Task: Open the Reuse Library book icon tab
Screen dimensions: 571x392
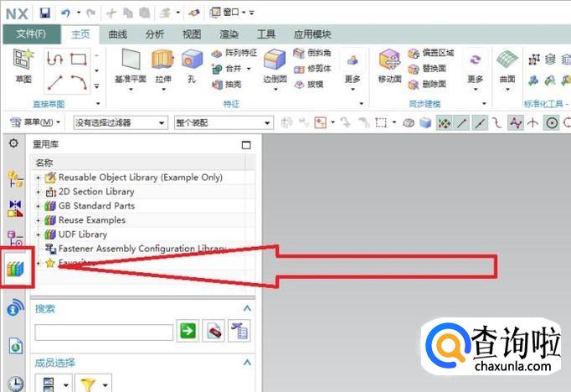Action: (x=16, y=269)
